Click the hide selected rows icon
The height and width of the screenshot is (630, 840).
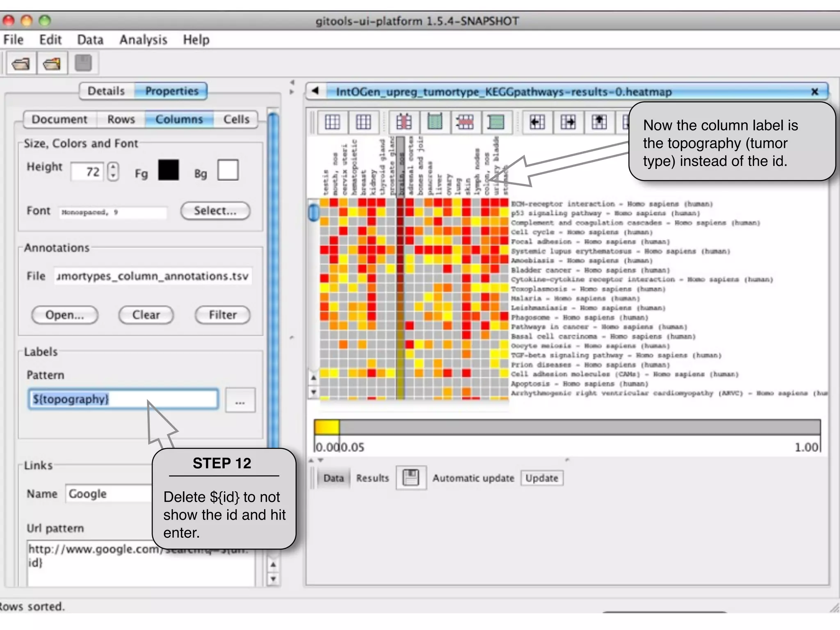point(465,122)
